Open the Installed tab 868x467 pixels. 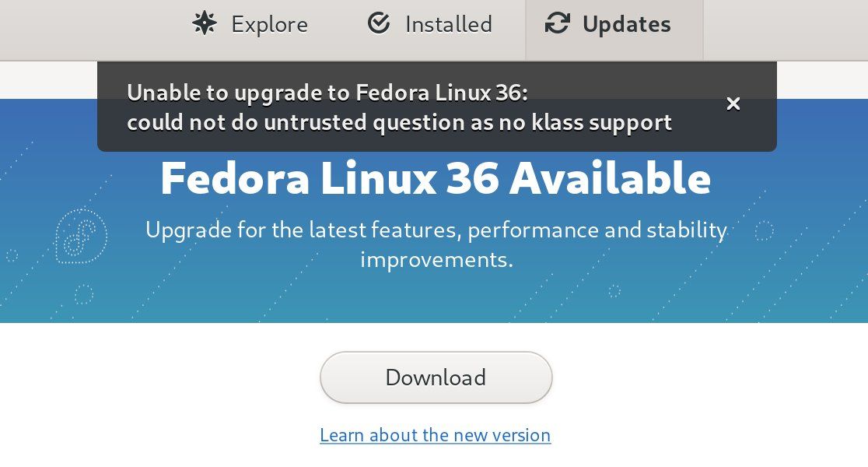point(448,25)
